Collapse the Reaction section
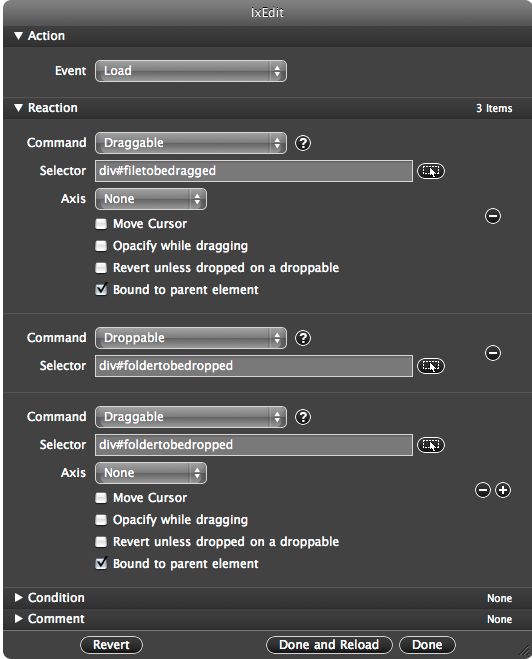532x659 pixels. click(18, 108)
